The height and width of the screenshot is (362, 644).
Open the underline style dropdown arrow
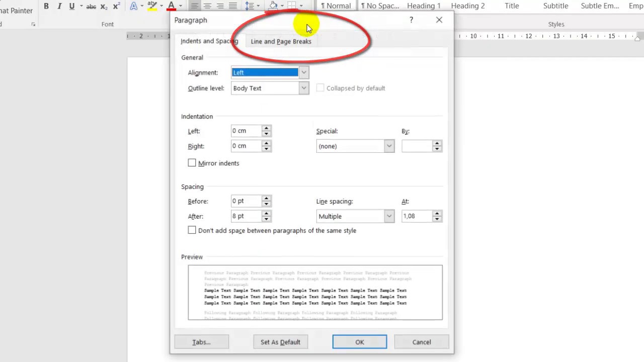(x=80, y=6)
